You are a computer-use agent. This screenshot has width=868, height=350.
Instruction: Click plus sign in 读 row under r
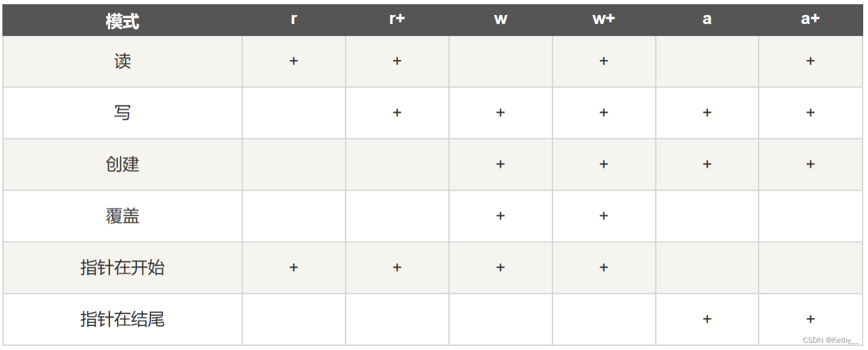click(293, 61)
